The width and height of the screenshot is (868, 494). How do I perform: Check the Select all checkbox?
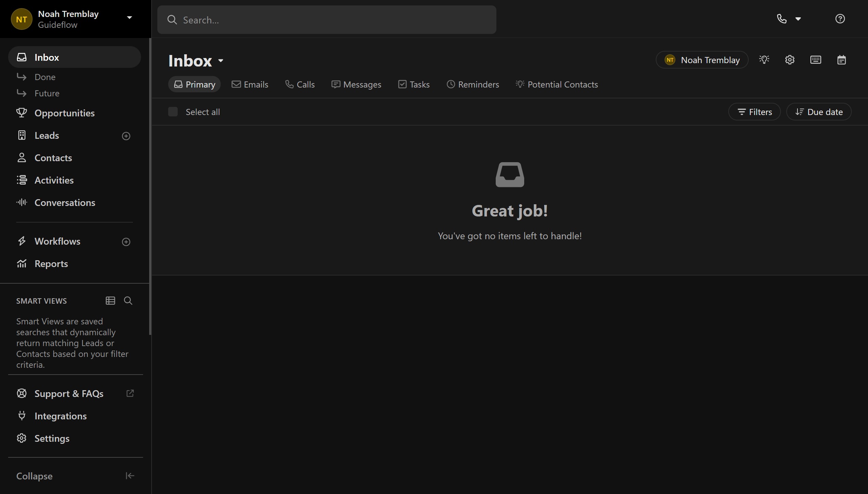(173, 112)
